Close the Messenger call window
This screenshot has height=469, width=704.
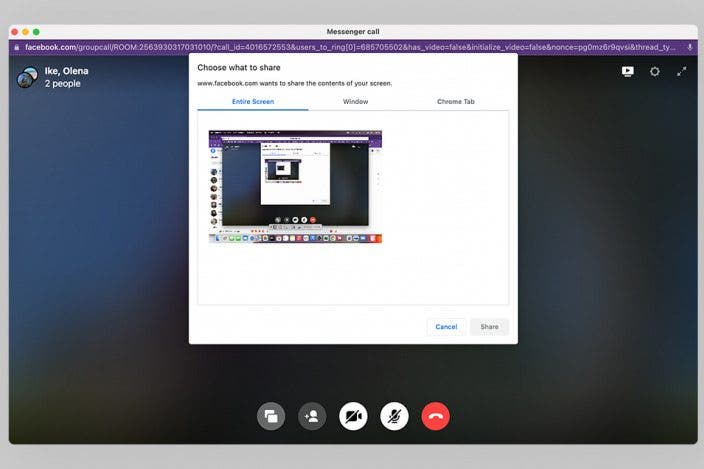pos(15,32)
